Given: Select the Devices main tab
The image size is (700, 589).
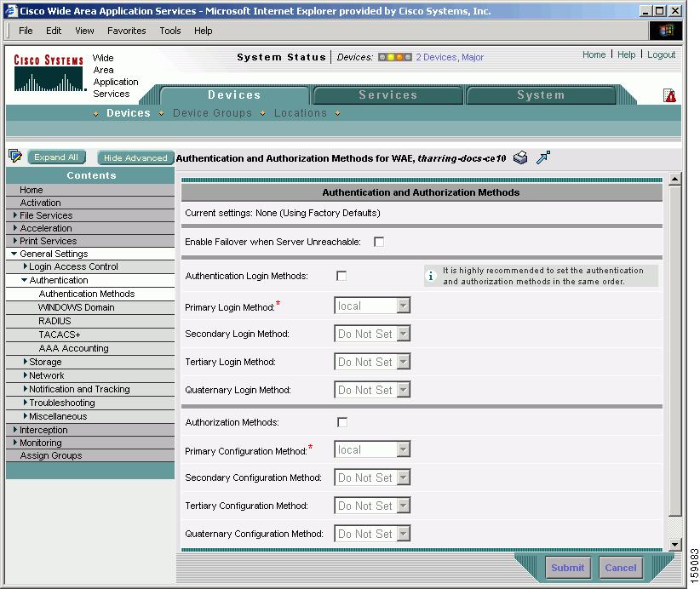Looking at the screenshot, I should tap(234, 95).
